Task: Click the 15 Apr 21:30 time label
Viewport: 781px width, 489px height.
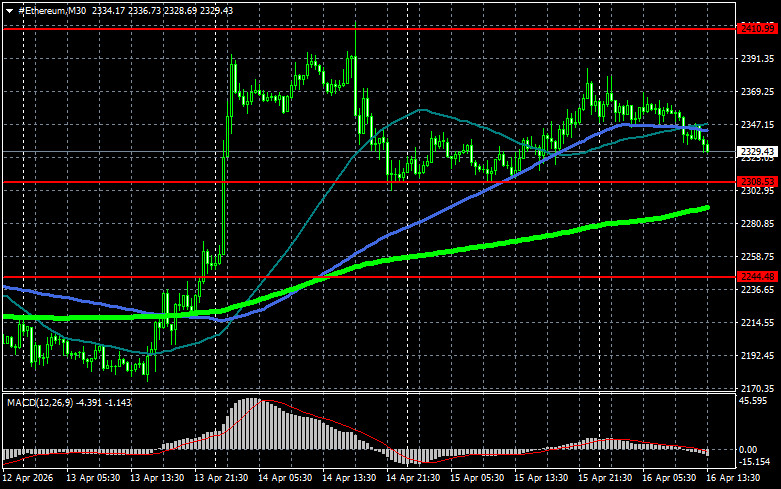Action: tap(605, 478)
